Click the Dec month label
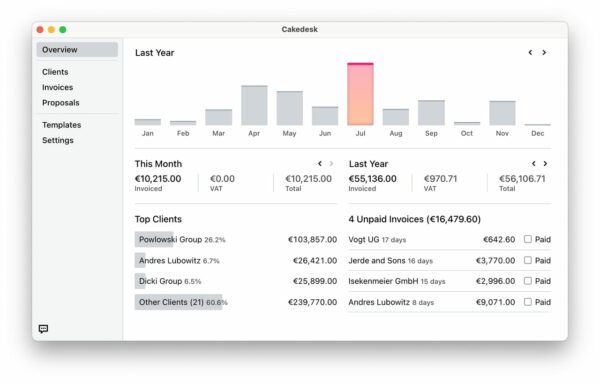Viewport: 600px width, 383px height. tap(538, 133)
